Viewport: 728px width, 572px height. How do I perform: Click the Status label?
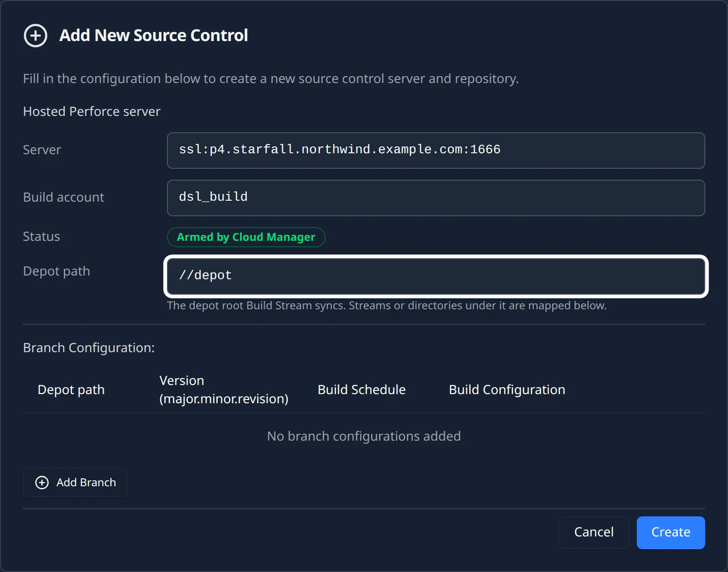[x=41, y=236]
